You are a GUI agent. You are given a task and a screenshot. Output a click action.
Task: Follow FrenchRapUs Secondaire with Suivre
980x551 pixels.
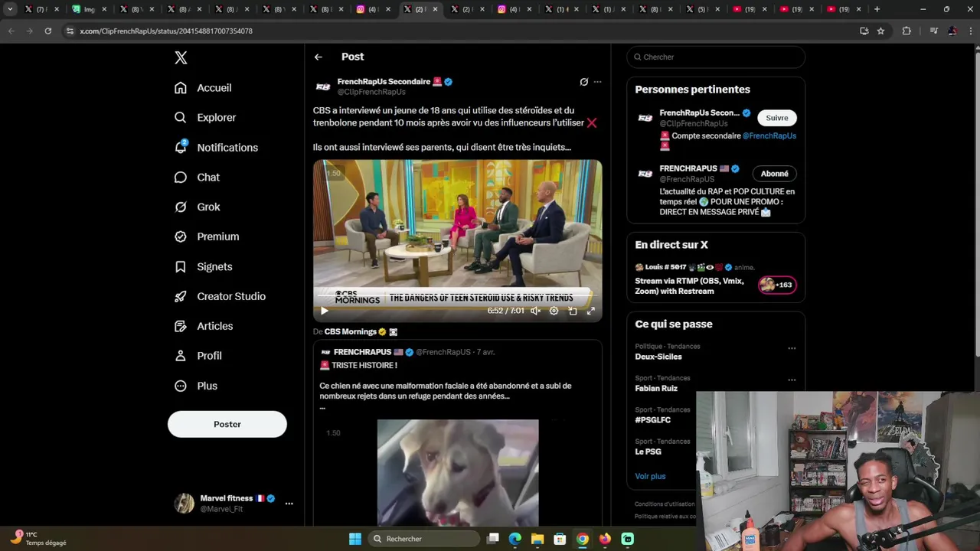pos(777,118)
